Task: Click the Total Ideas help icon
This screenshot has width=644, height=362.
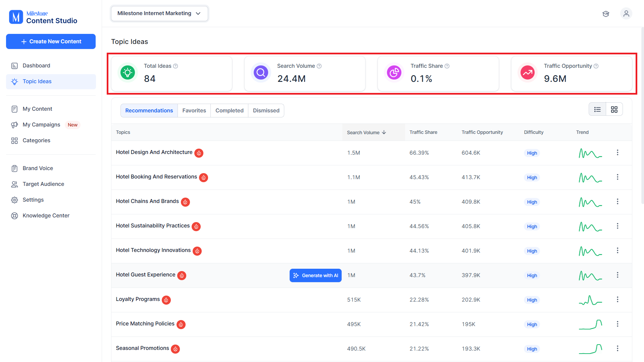Action: [x=176, y=66]
